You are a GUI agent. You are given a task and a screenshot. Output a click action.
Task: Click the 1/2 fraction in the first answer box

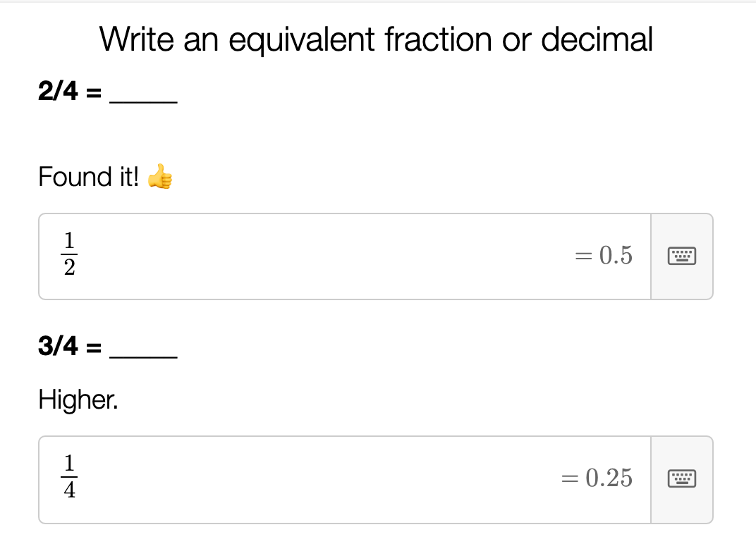69,255
